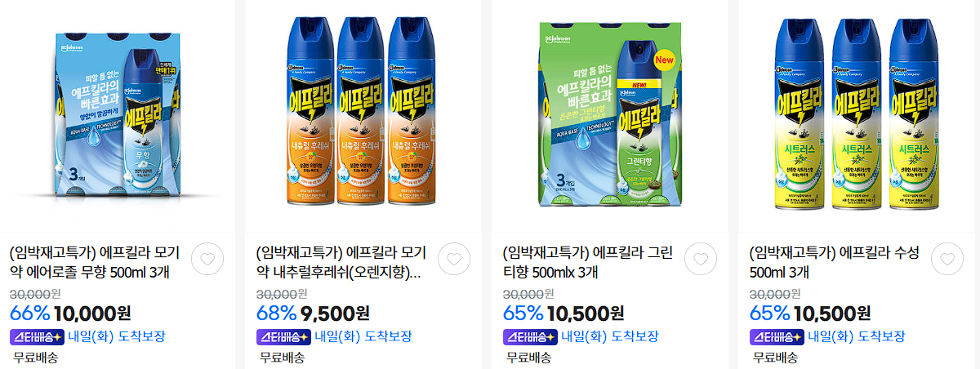The height and width of the screenshot is (369, 980).
Task: Open the green tea scent 3-pack image
Action: (609, 115)
